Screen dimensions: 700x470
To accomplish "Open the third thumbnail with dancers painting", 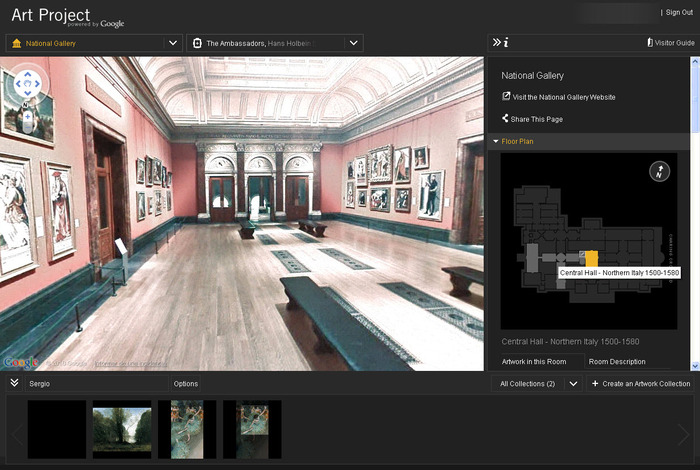I will click(187, 429).
